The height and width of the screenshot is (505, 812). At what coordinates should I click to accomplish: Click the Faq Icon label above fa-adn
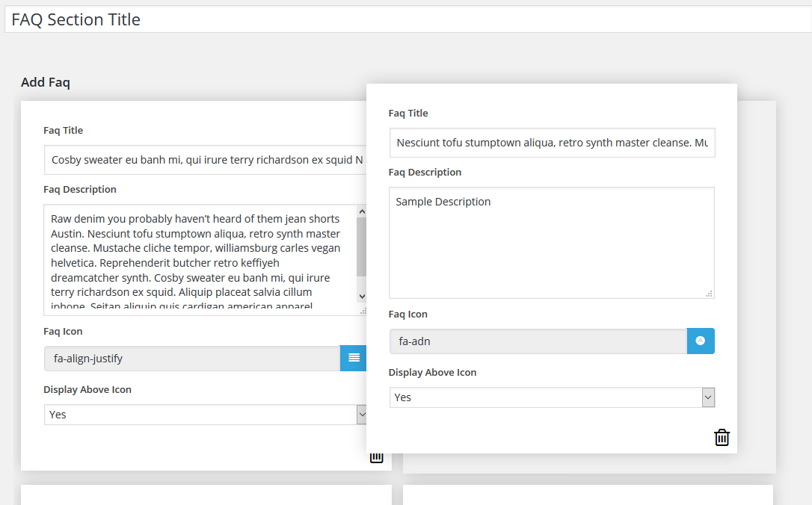(408, 314)
